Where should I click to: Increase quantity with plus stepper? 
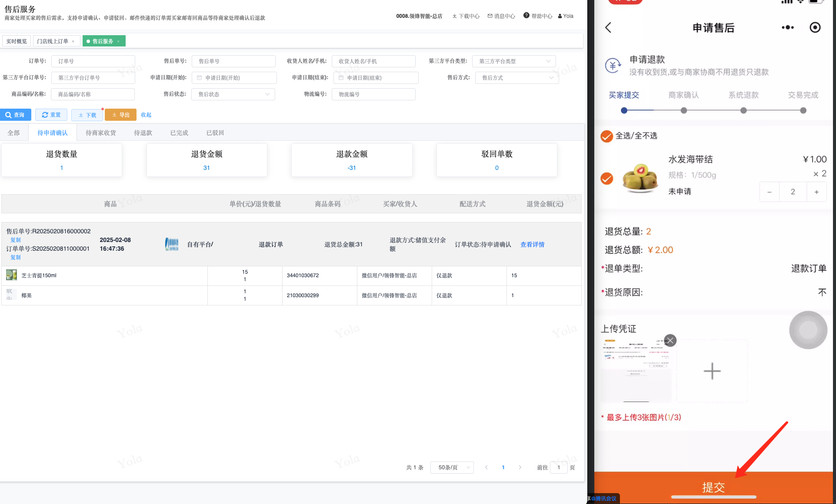pos(816,192)
